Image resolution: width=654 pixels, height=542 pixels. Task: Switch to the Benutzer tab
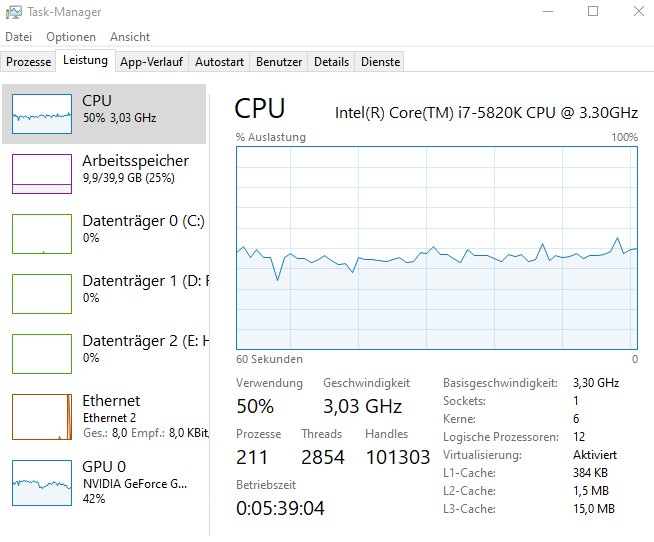coord(279,62)
